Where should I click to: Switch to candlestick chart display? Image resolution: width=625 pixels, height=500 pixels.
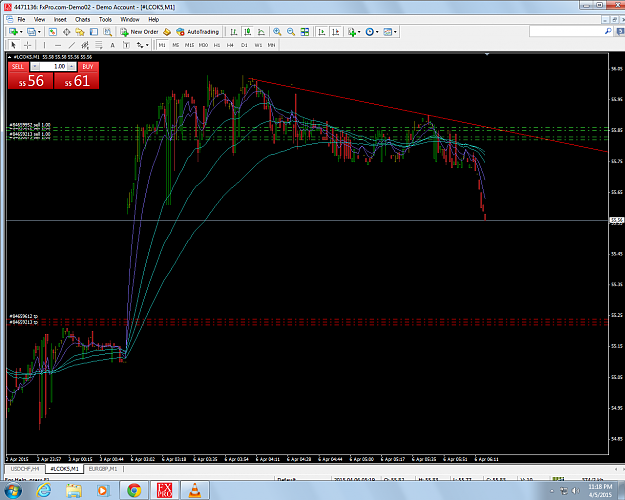click(248, 32)
